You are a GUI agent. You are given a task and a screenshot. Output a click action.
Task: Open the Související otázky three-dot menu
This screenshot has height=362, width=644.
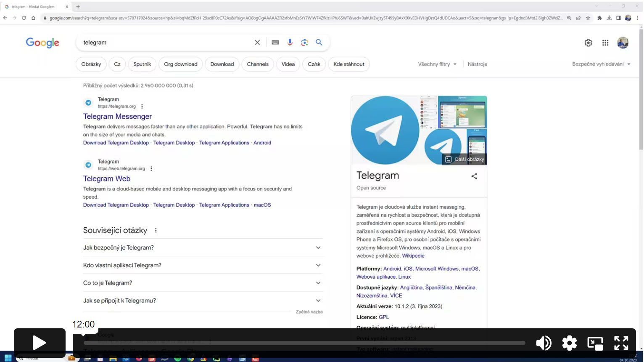point(156,230)
